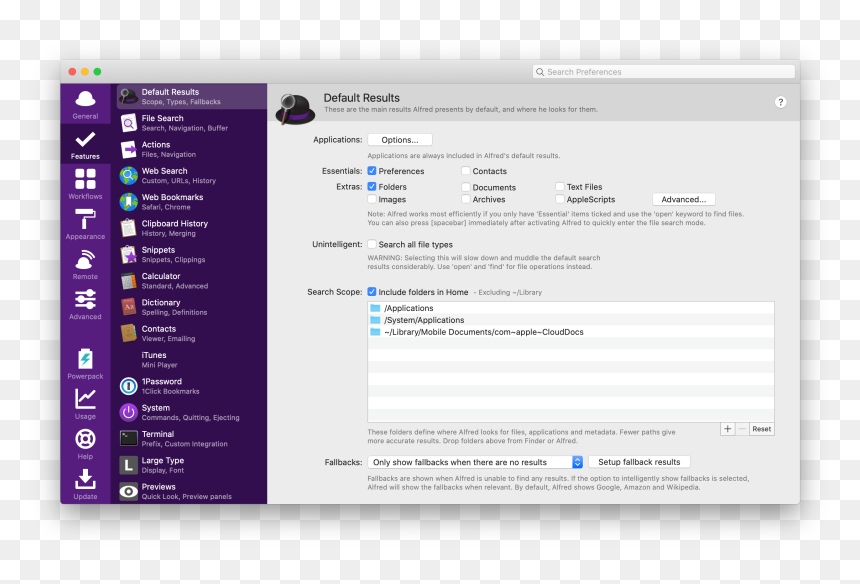860x584 pixels.
Task: Select the /System/Applications folder row
Action: [x=570, y=320]
